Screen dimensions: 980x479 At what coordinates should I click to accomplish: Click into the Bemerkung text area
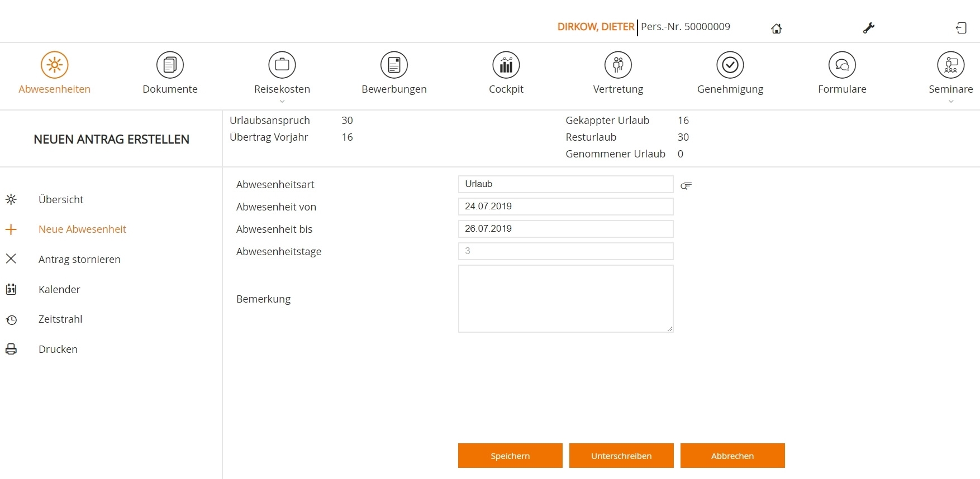coord(565,299)
